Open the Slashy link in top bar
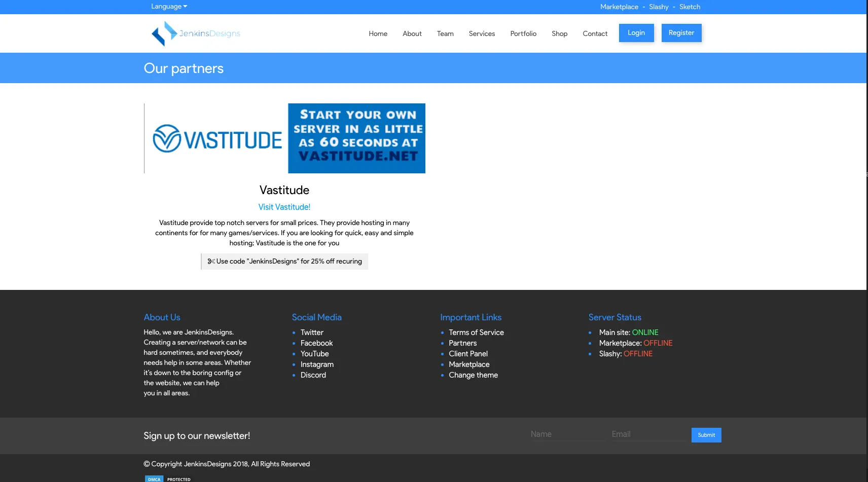Viewport: 868px width, 482px height. tap(659, 7)
